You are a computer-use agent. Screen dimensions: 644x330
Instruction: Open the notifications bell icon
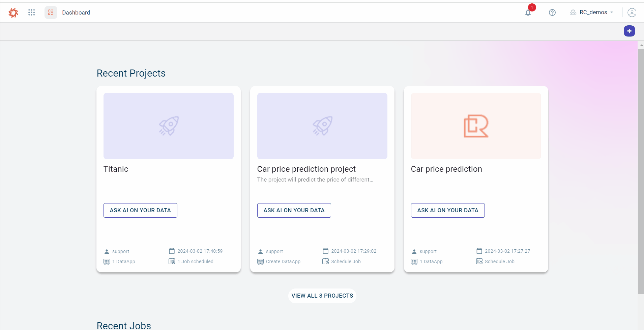528,13
